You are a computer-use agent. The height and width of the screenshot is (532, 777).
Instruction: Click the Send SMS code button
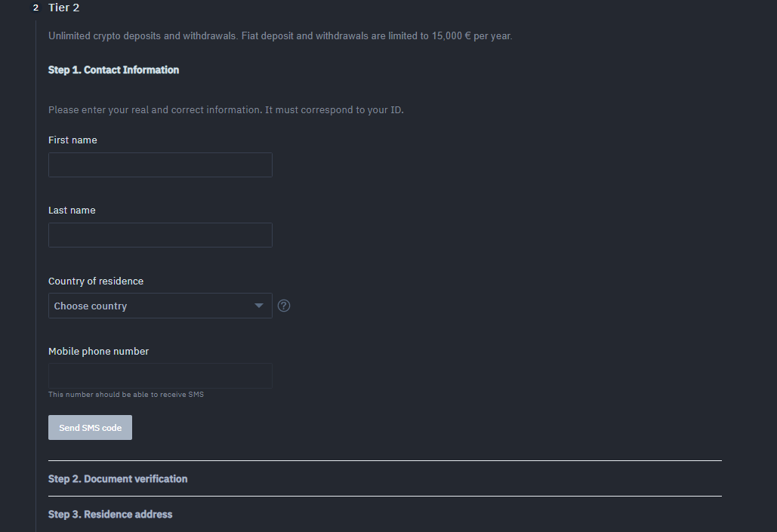(90, 427)
